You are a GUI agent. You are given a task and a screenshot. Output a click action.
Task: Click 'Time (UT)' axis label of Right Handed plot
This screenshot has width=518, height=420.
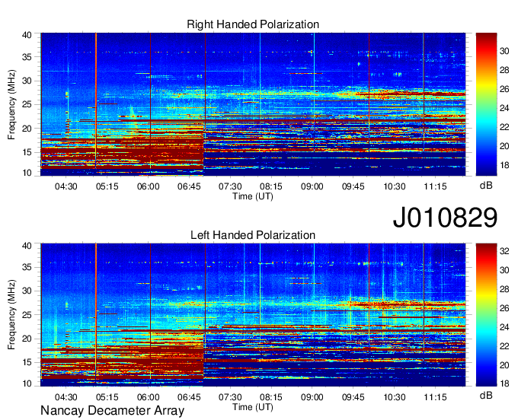(253, 196)
